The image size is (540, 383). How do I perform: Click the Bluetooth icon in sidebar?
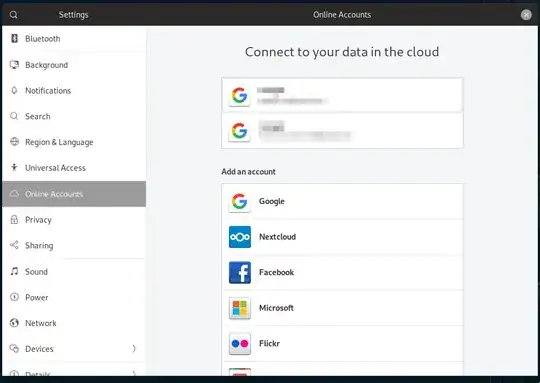pyautogui.click(x=14, y=38)
